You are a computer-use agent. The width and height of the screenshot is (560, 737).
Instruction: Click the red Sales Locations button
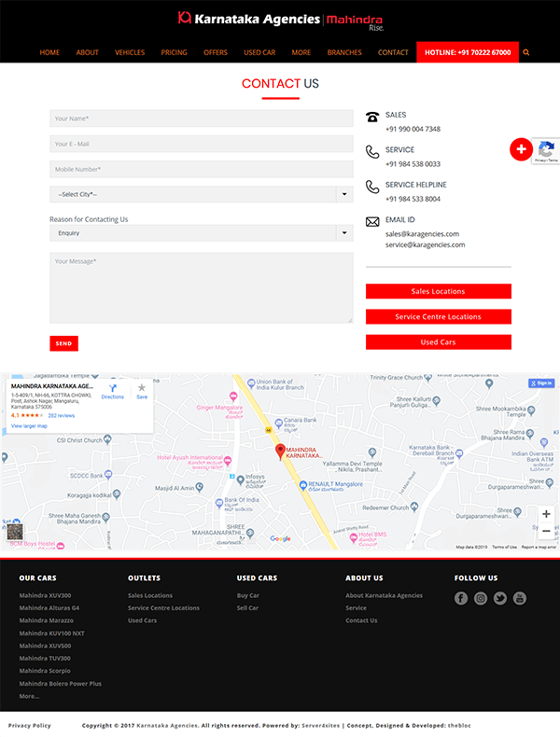439,291
